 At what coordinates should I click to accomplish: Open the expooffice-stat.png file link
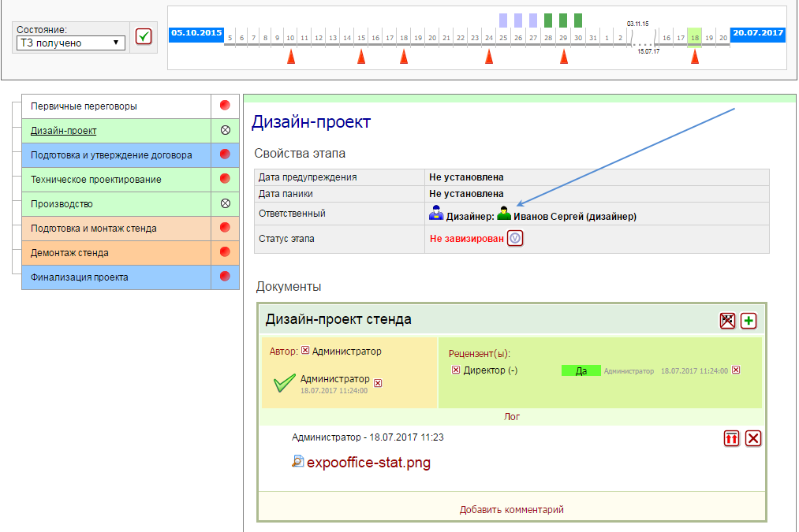[x=368, y=463]
